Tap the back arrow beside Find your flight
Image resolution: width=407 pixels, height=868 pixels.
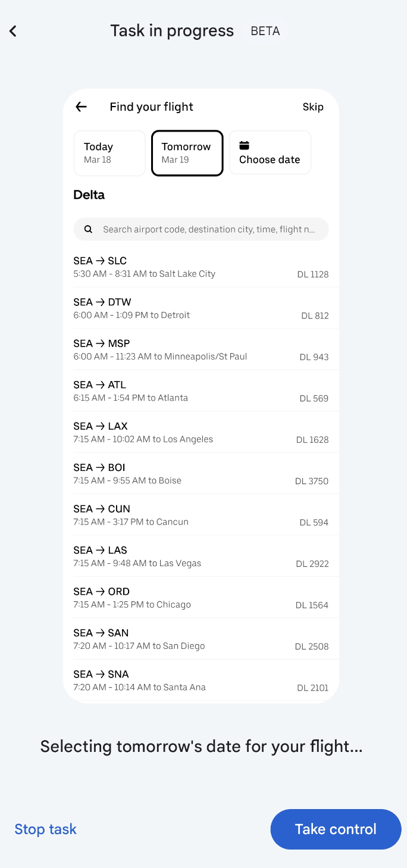[81, 107]
